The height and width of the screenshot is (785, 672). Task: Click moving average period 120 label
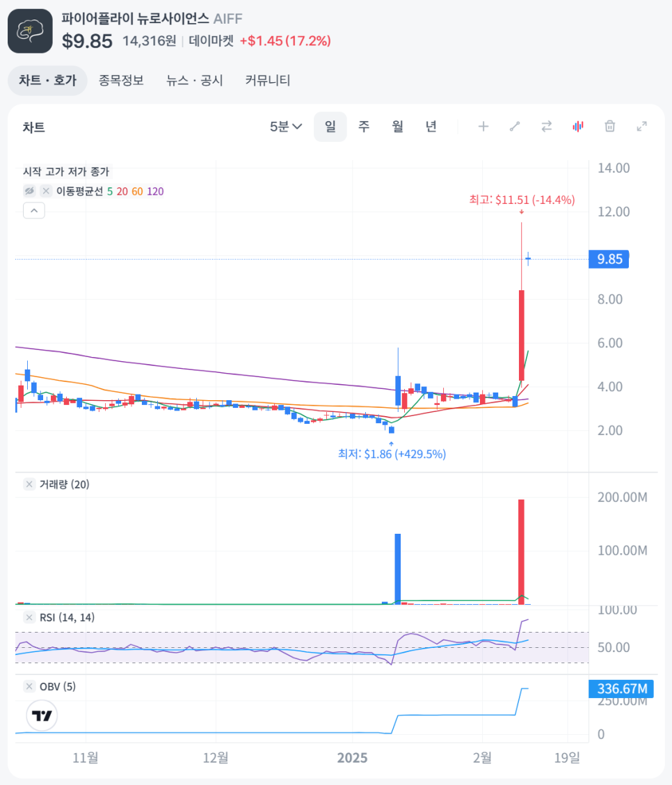pos(155,191)
